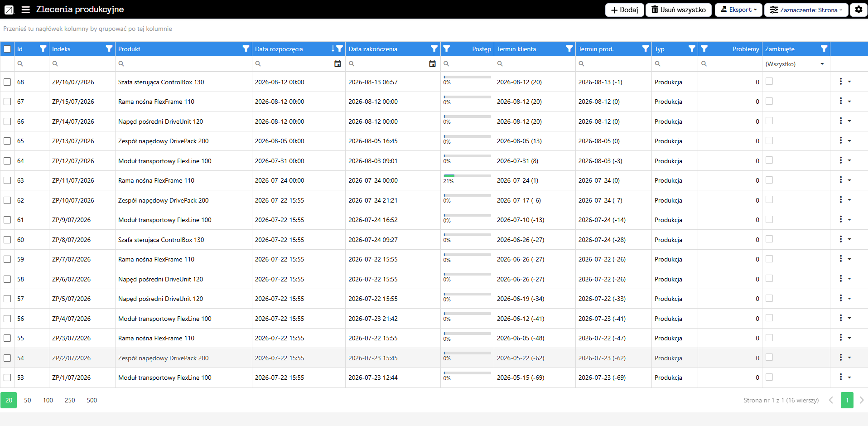868x426 pixels.
Task: Click the 21% progress bar in row 63
Action: 467,176
